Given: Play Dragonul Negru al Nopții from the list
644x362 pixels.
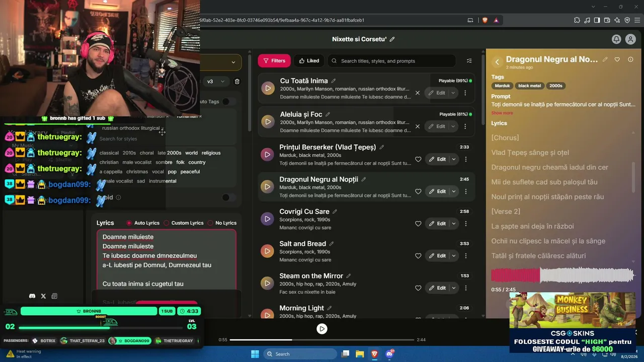Looking at the screenshot, I should pos(267,187).
